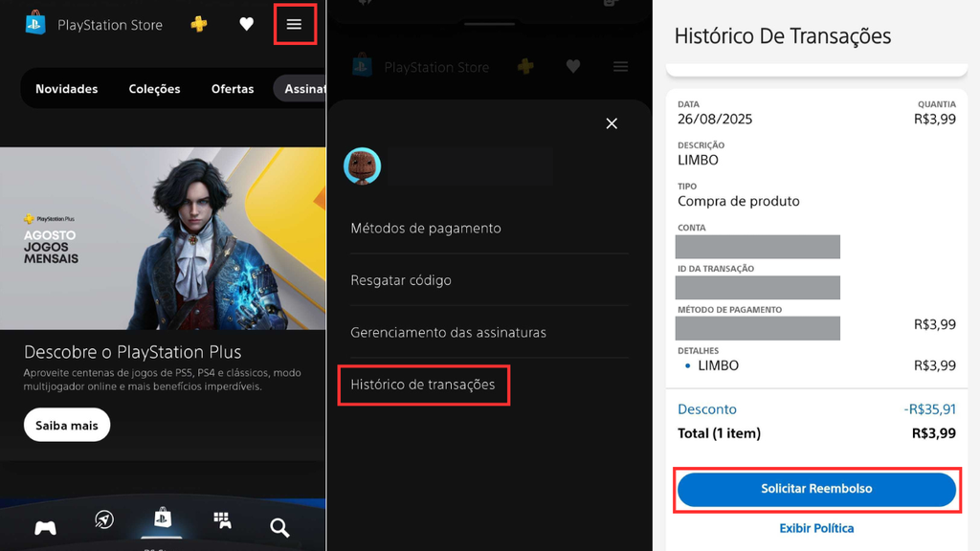Image resolution: width=980 pixels, height=551 pixels.
Task: Tap the 'PlayStation Store' title in left header
Action: (110, 25)
